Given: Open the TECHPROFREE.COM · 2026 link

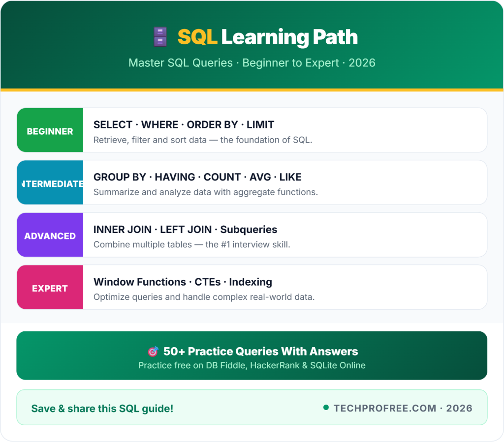Looking at the screenshot, I should point(403,408).
